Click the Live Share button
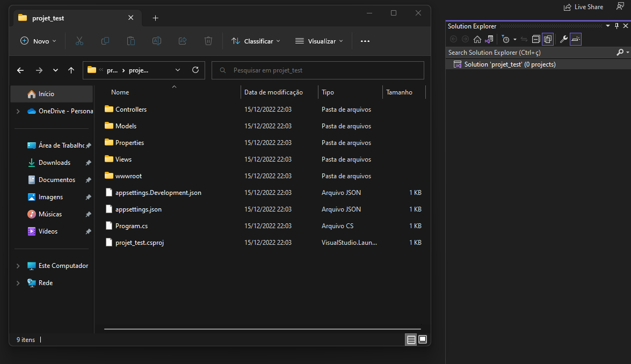Screen dimensions: 631x364 click(x=584, y=7)
